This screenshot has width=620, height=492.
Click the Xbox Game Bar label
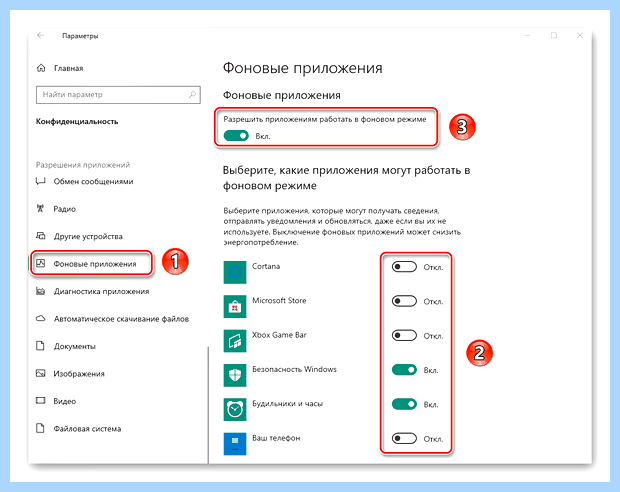(x=279, y=335)
